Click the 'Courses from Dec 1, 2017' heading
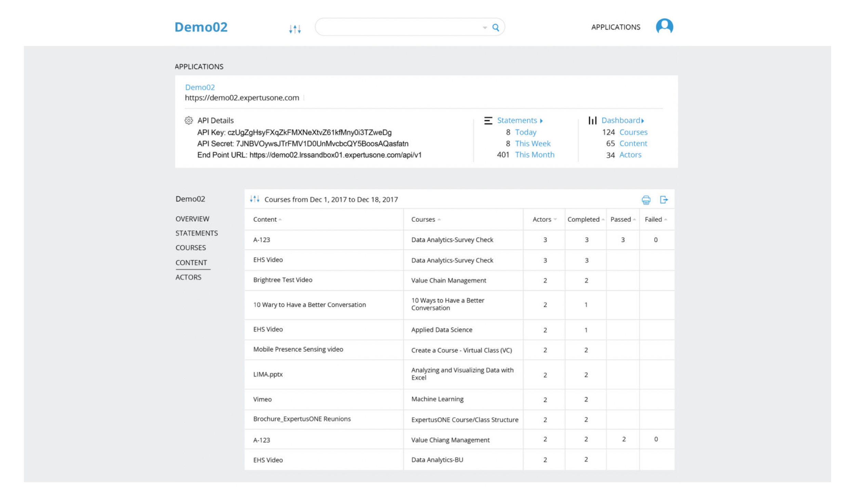 [x=331, y=200]
